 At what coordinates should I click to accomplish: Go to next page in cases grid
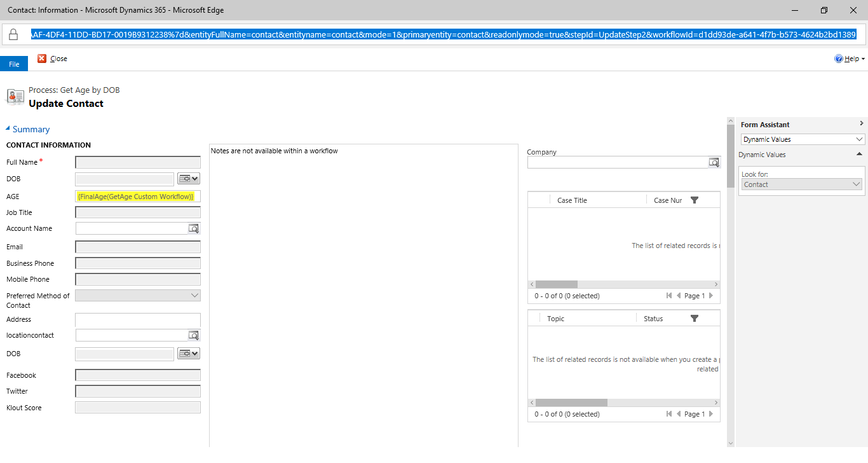711,296
